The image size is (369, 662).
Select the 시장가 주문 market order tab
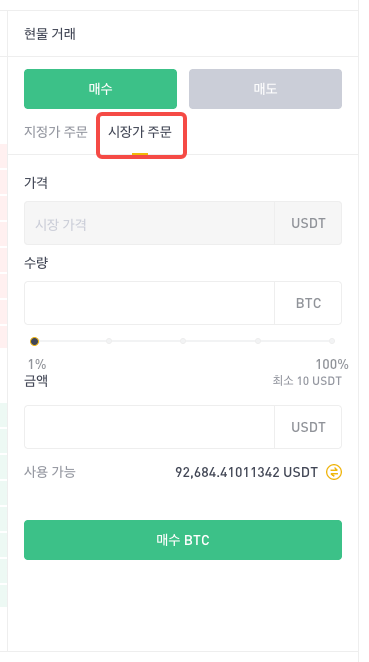click(x=140, y=132)
